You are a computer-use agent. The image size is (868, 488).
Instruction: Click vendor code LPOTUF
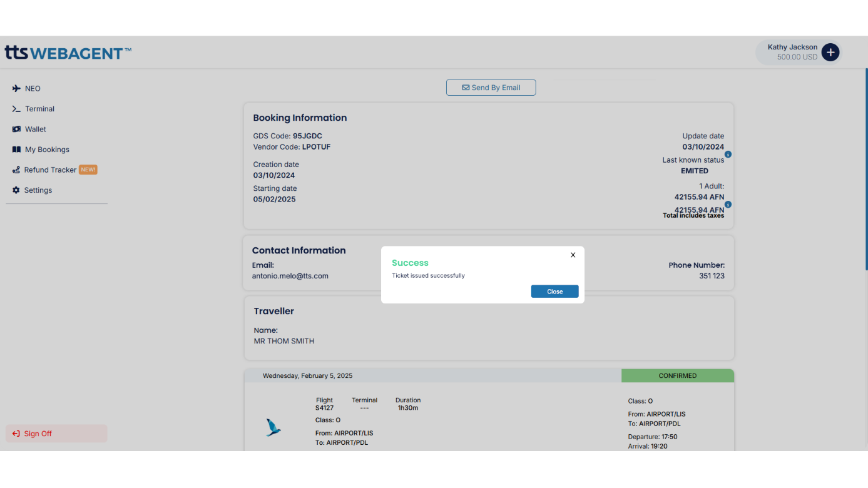pos(316,147)
